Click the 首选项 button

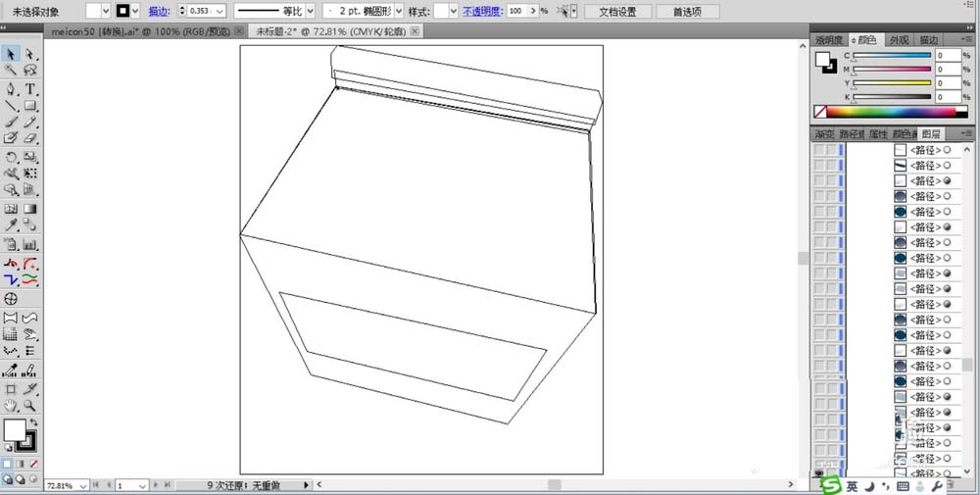pos(687,11)
